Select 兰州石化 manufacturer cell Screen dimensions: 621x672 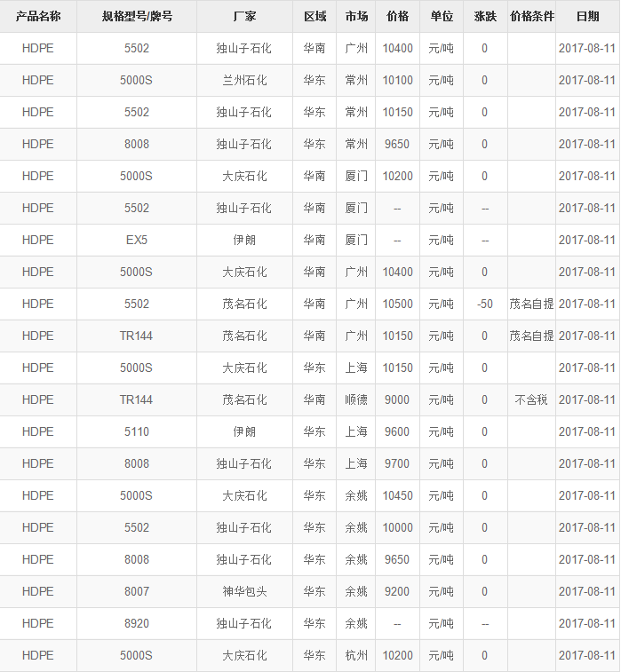[x=244, y=80]
